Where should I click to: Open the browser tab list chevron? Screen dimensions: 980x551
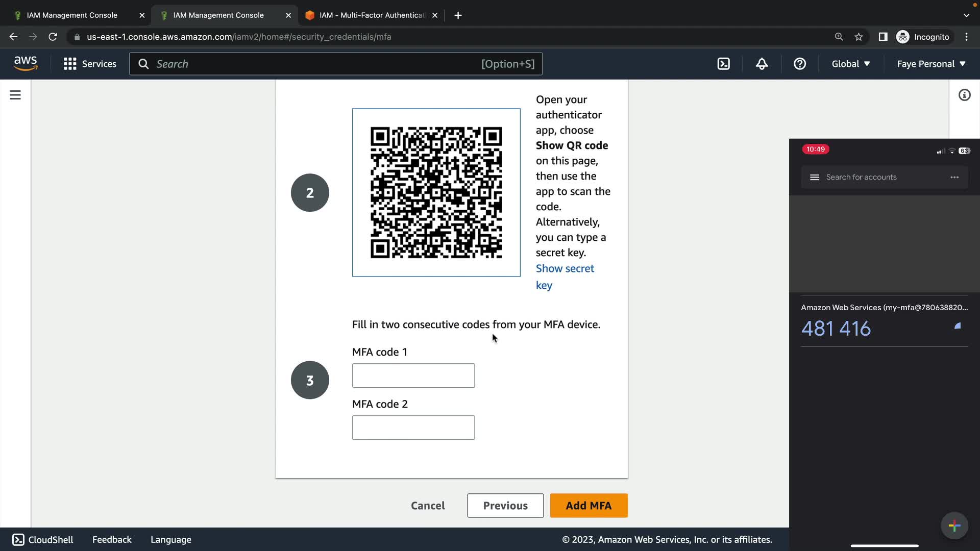[x=966, y=15]
